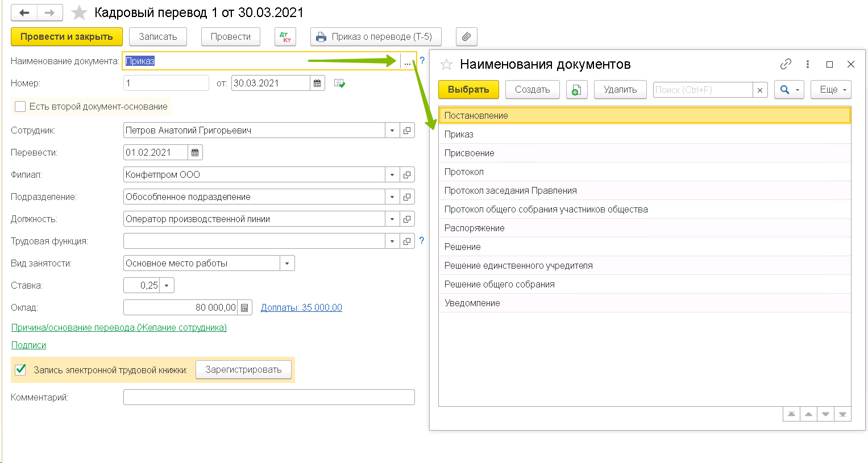This screenshot has height=463, width=868.
Task: Open calendar for transfer date 01.02.2021
Action: (195, 153)
